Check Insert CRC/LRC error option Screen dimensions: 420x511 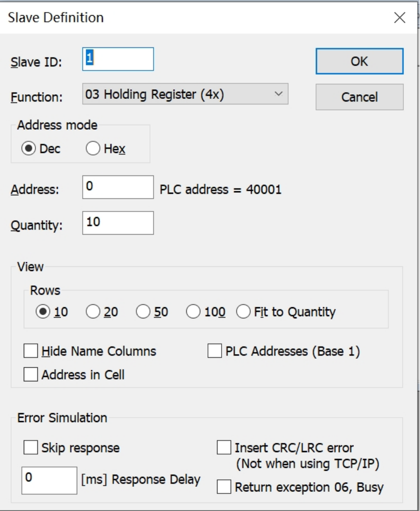pos(224,447)
